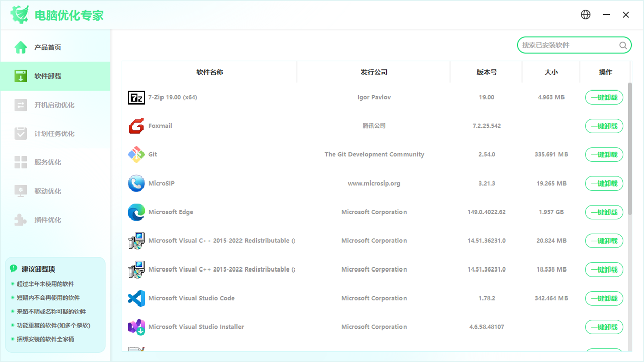Click the Foxmail application icon
Viewport: 644px width, 362px height.
[x=136, y=126]
